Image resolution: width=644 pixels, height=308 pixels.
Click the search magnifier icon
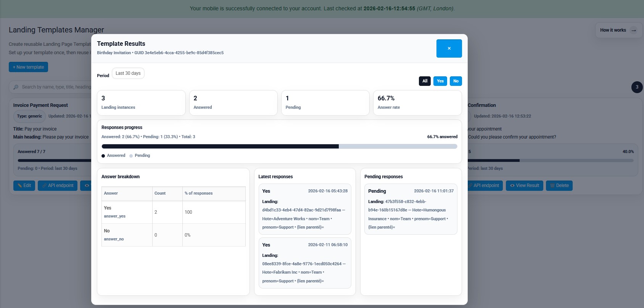16,87
